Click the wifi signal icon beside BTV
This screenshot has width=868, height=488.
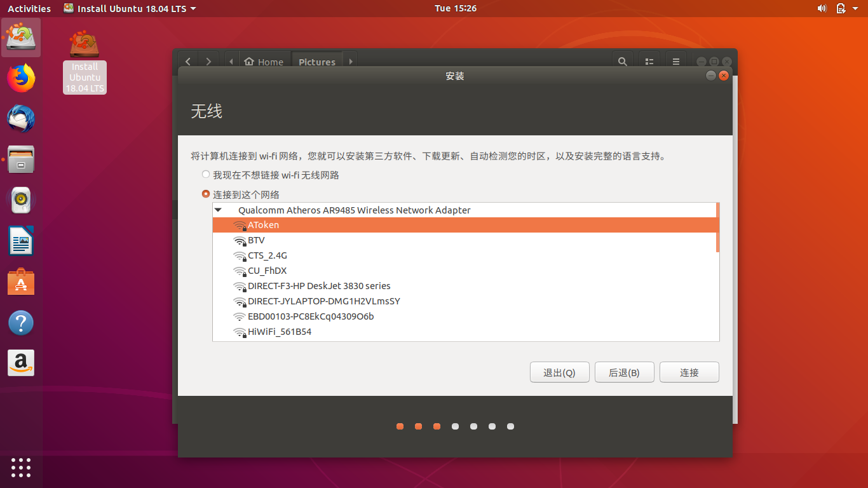(x=240, y=241)
